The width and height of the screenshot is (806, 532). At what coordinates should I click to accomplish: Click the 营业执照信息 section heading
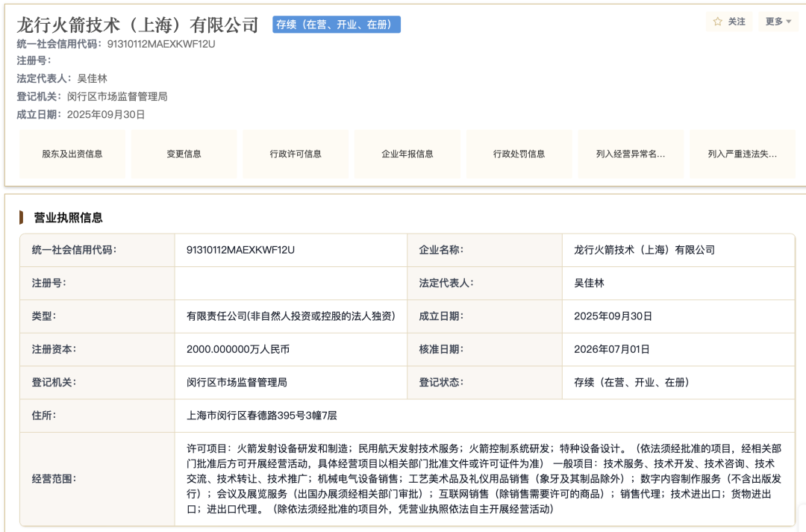pyautogui.click(x=69, y=217)
